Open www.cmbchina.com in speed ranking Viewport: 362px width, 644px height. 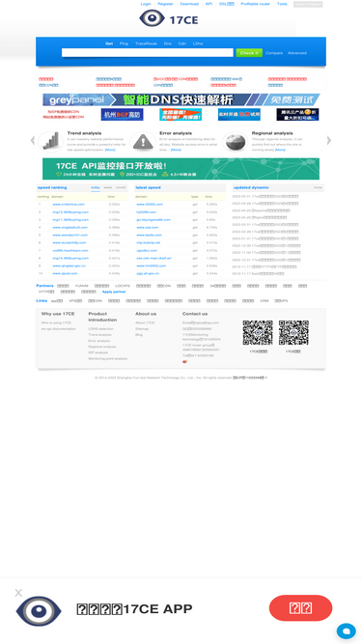(x=69, y=204)
